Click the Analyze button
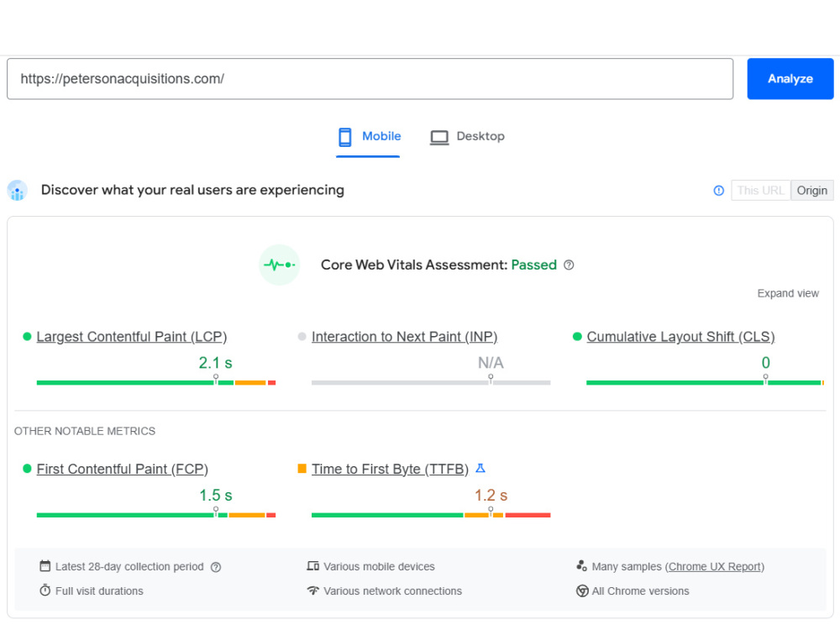The height and width of the screenshot is (630, 840). 790,79
